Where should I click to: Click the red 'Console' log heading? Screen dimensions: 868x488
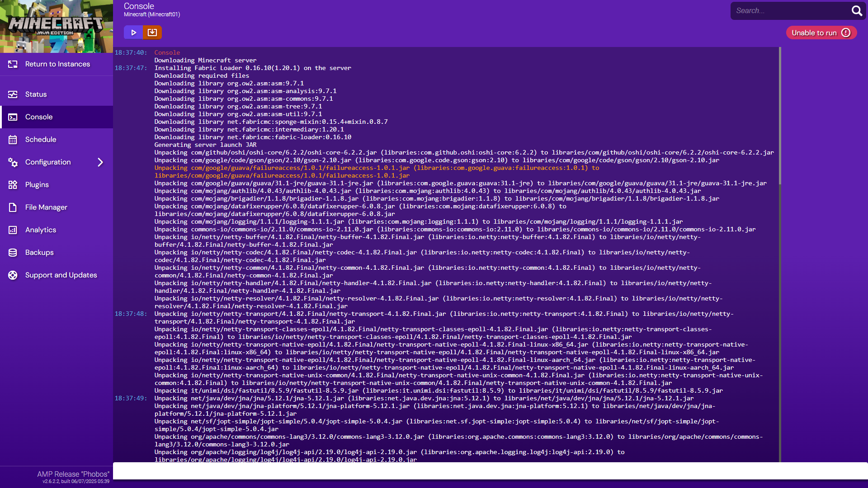click(x=167, y=52)
